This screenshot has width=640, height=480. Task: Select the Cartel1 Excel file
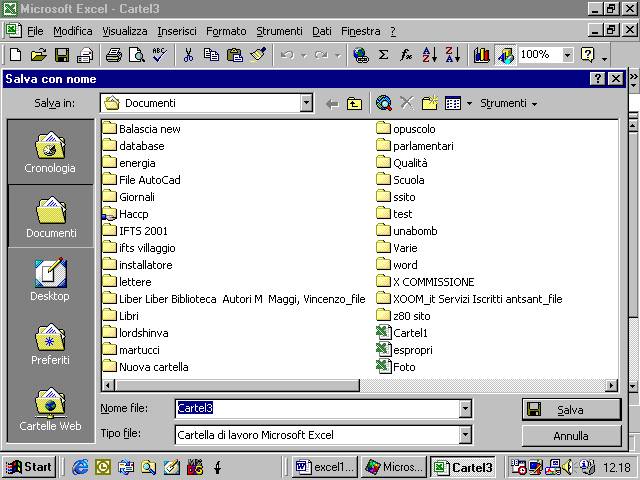point(402,333)
